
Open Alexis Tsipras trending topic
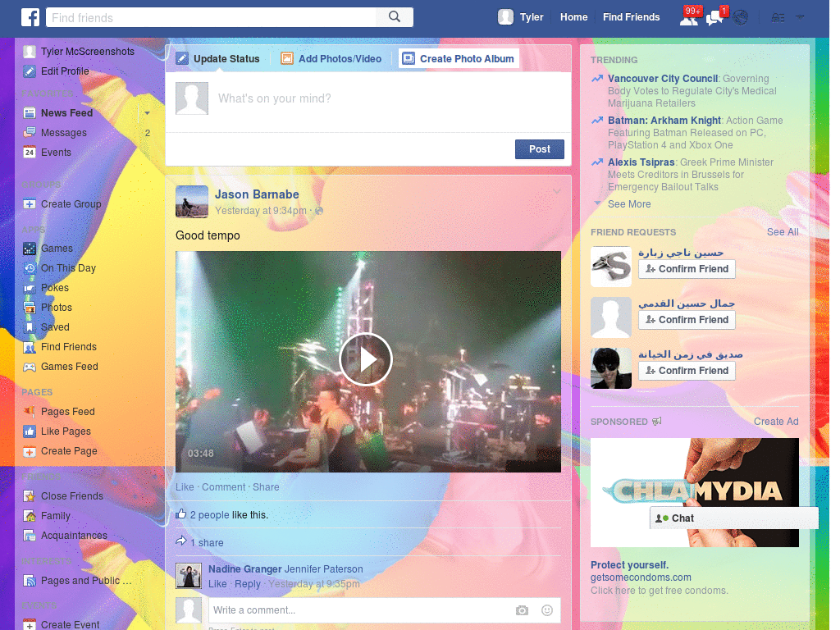click(x=641, y=162)
